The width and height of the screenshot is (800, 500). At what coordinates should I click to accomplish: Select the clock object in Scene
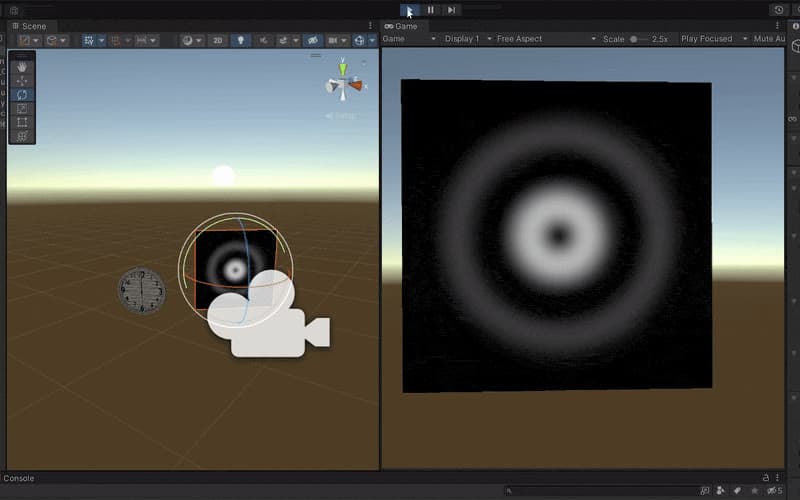(142, 291)
